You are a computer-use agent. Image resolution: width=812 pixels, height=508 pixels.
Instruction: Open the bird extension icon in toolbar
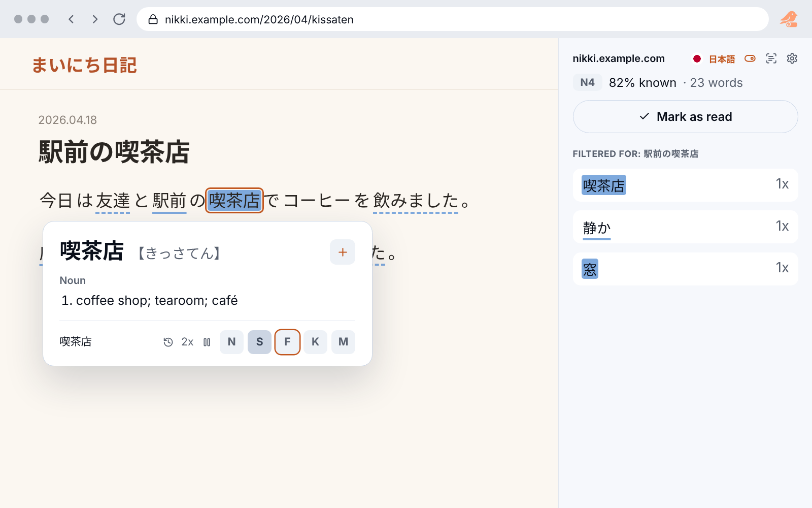click(789, 19)
